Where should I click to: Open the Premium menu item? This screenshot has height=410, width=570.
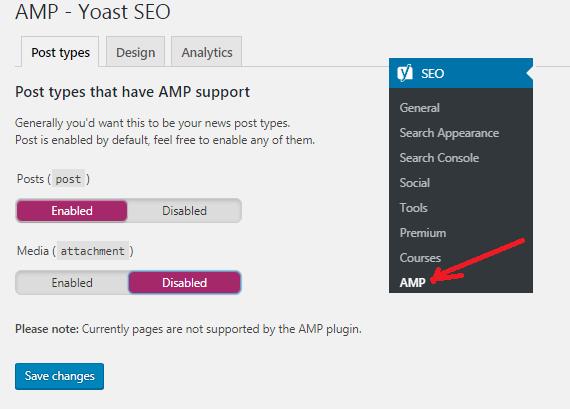pyautogui.click(x=423, y=233)
